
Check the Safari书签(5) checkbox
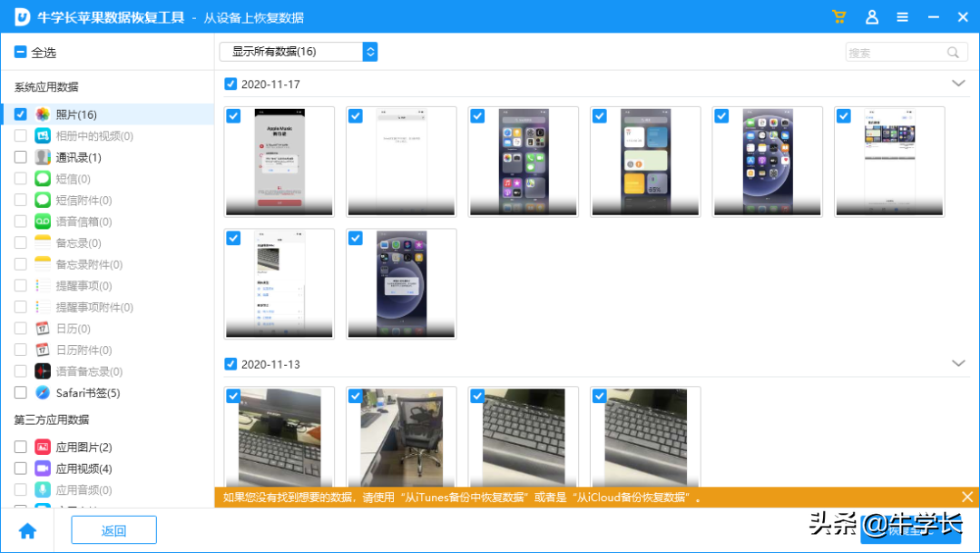(x=21, y=392)
